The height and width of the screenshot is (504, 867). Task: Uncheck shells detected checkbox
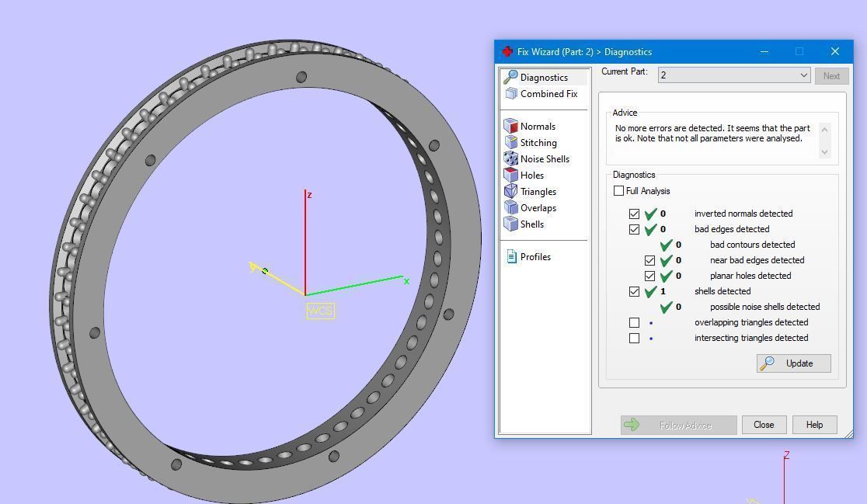point(634,291)
